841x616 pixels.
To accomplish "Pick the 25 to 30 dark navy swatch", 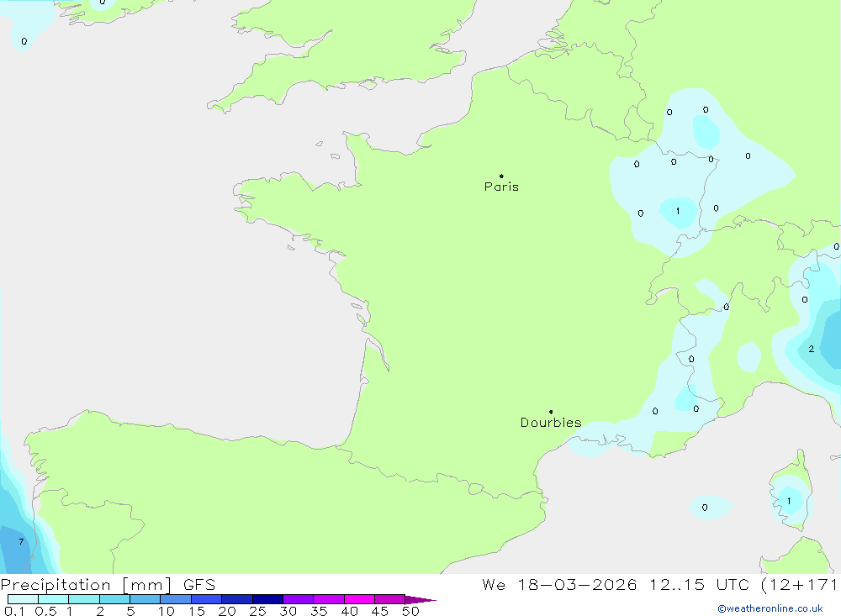I will [x=267, y=599].
